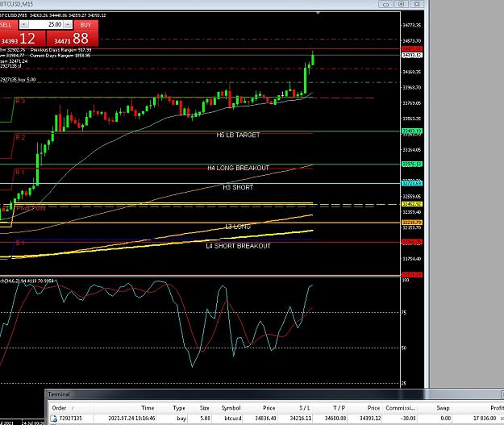
Task: Click the R 1 resistance label
Action: 20,172
